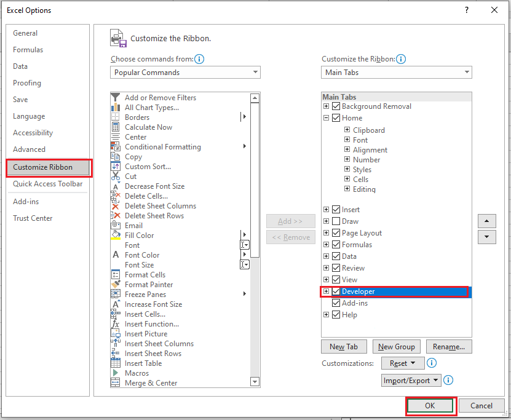Open the Import/Export dropdown
This screenshot has width=511, height=420.
point(411,380)
